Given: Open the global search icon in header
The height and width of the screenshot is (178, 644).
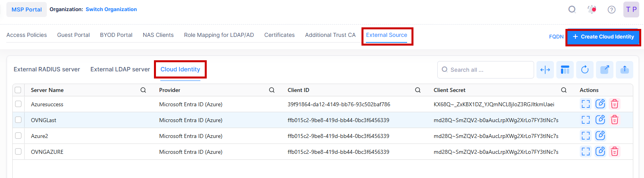Looking at the screenshot, I should (x=572, y=9).
